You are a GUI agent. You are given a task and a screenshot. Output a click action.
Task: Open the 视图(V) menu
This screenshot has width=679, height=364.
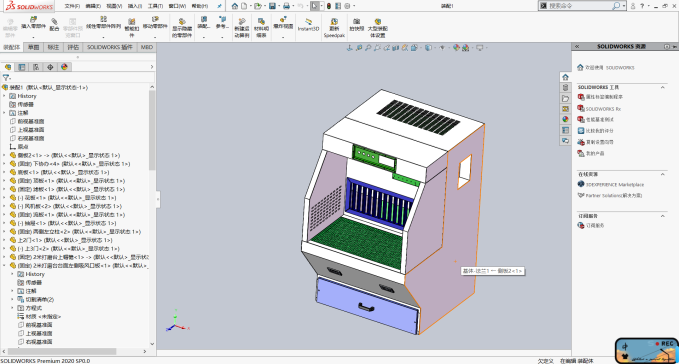point(114,6)
